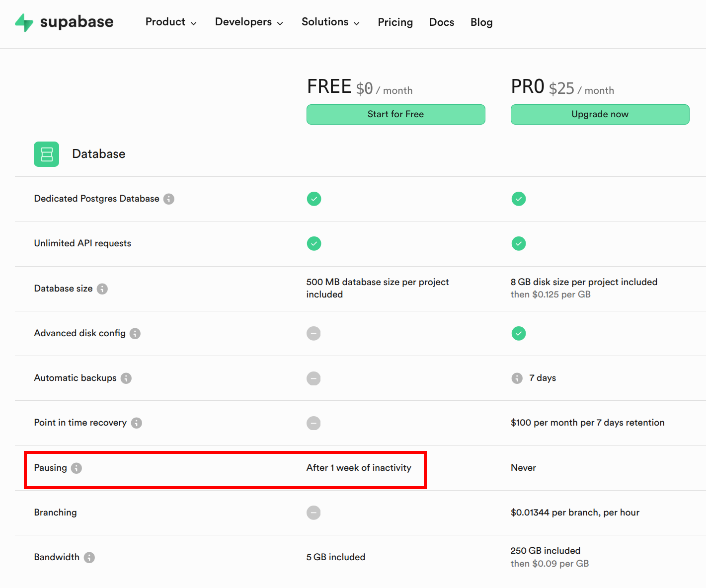Click the Bandwidth info icon
Image resolution: width=706 pixels, height=588 pixels.
pos(89,558)
